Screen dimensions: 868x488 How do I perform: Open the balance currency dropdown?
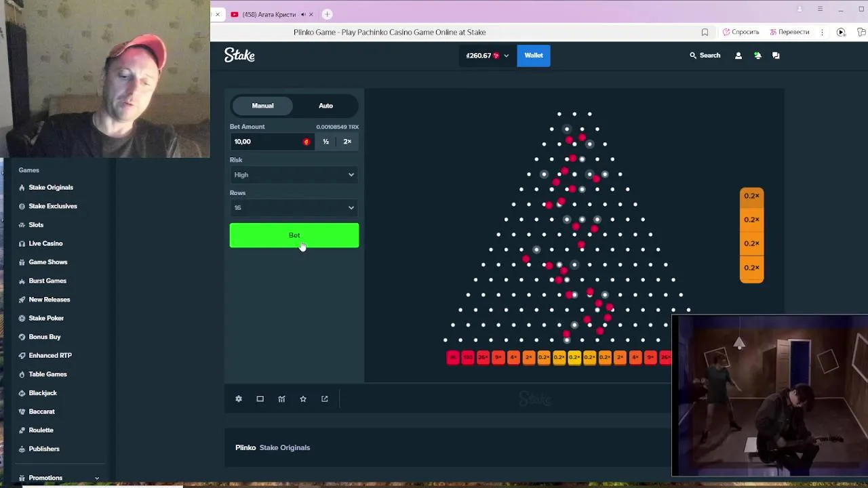[x=488, y=56]
